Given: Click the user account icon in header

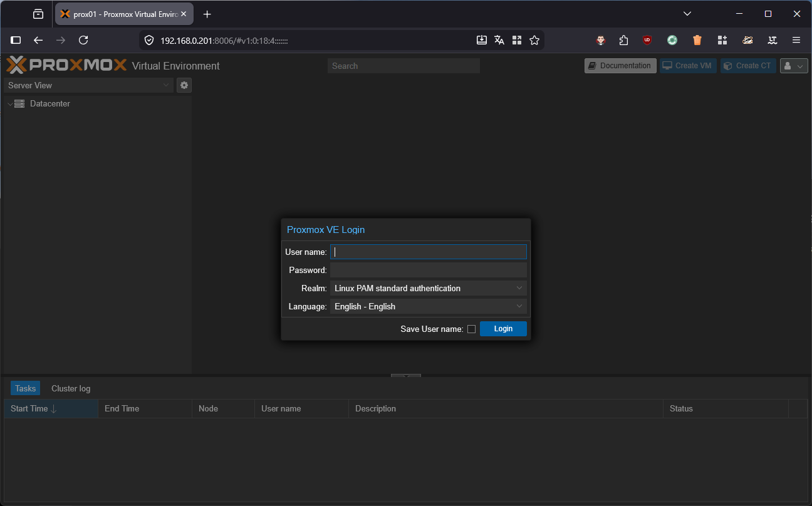Looking at the screenshot, I should (788, 66).
